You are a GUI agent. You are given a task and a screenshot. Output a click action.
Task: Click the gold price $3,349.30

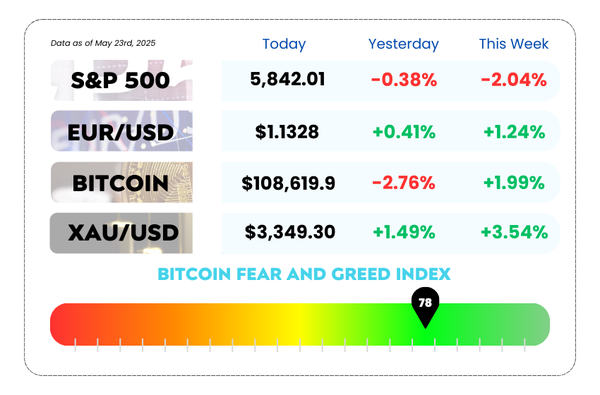click(x=290, y=232)
